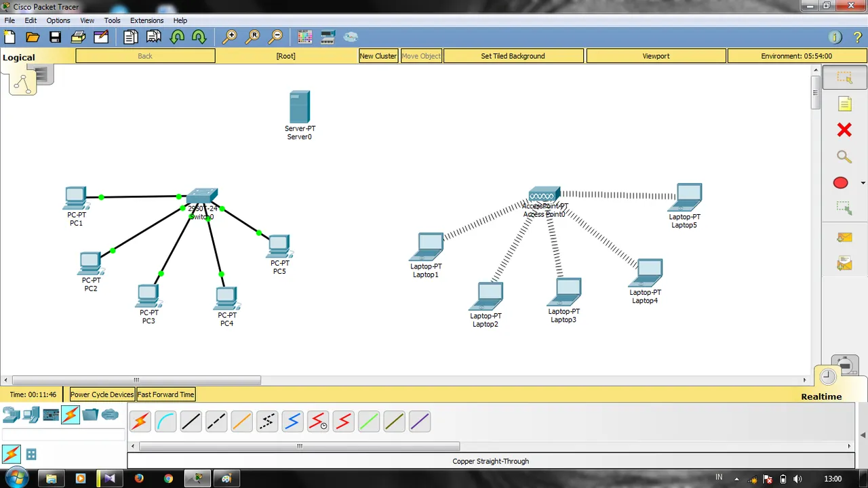The width and height of the screenshot is (868, 488).
Task: Pick the red X Delete tool
Action: (x=844, y=129)
